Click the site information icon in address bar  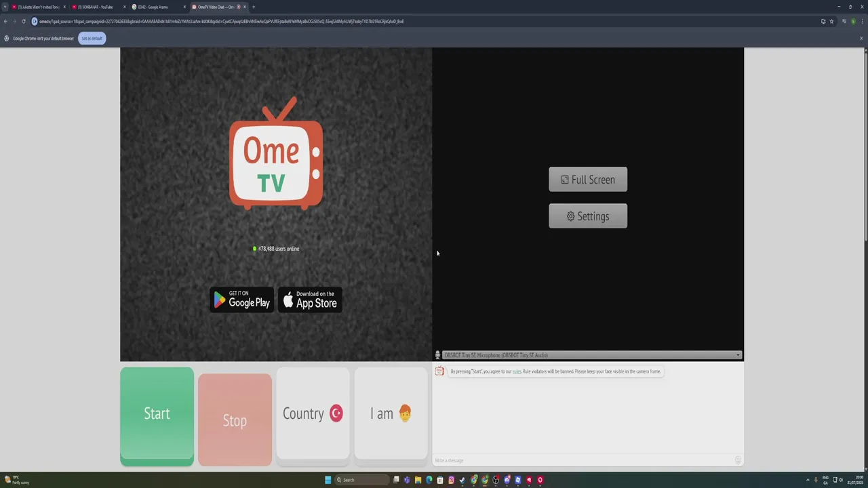34,21
